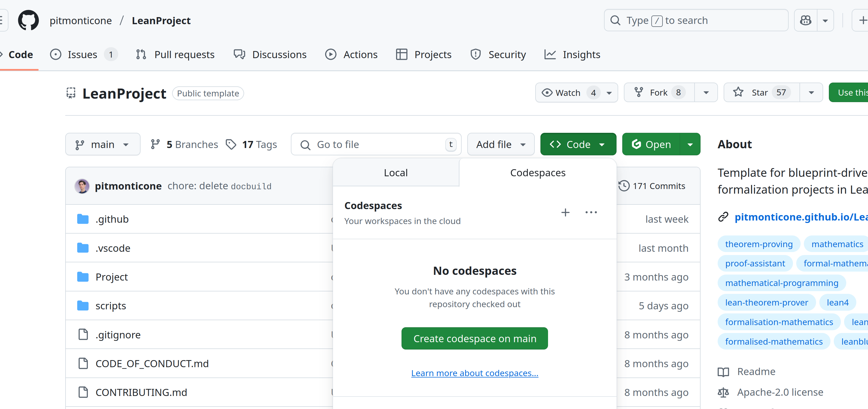Image resolution: width=868 pixels, height=409 pixels.
Task: Click the 5 Branches icon link
Action: 155,144
